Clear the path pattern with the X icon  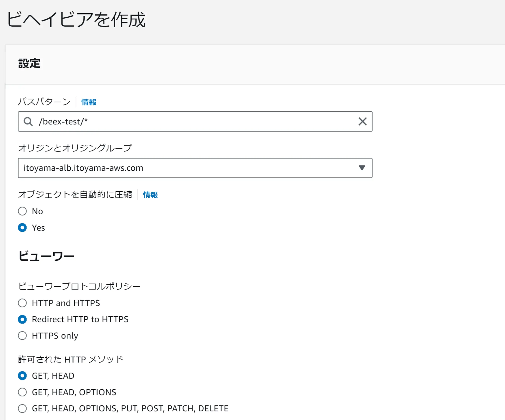tap(362, 122)
